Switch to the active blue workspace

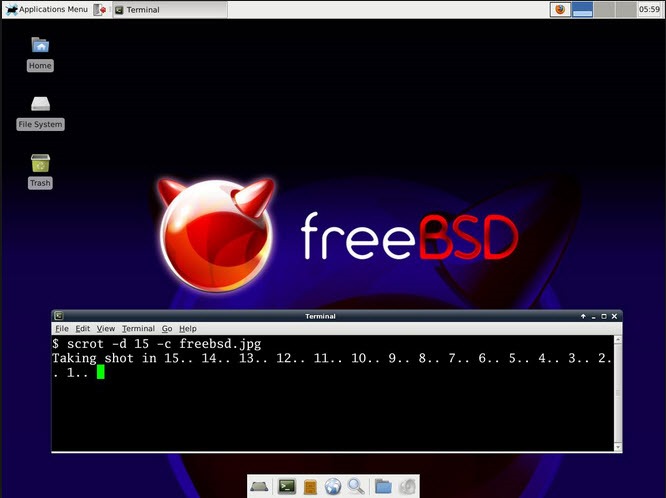pyautogui.click(x=582, y=9)
